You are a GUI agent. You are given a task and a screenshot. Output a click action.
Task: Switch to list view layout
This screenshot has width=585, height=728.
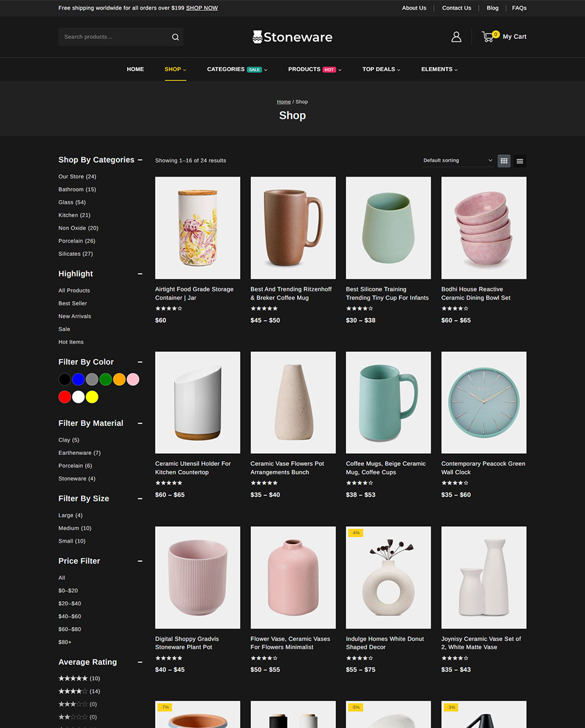coord(520,161)
